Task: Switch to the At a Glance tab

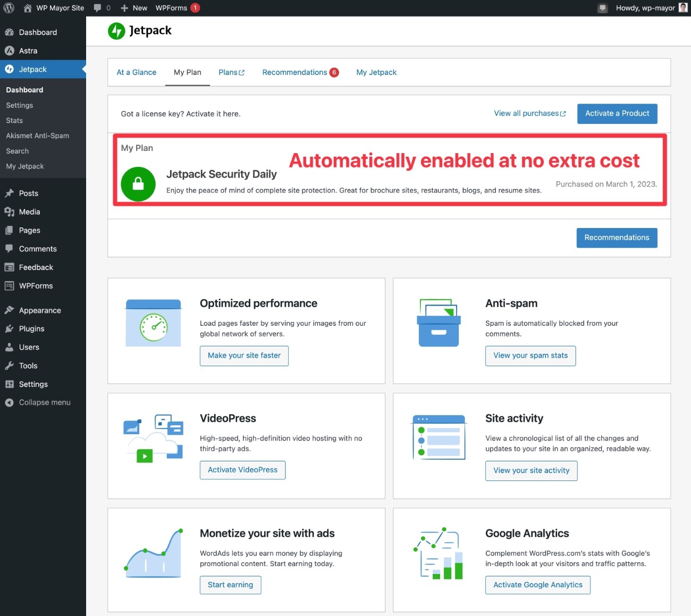Action: [x=137, y=72]
